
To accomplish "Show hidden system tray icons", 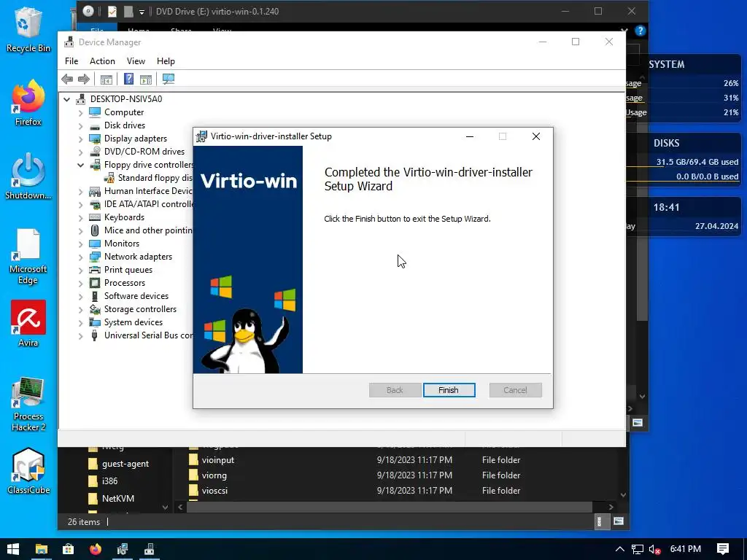I will point(619,549).
